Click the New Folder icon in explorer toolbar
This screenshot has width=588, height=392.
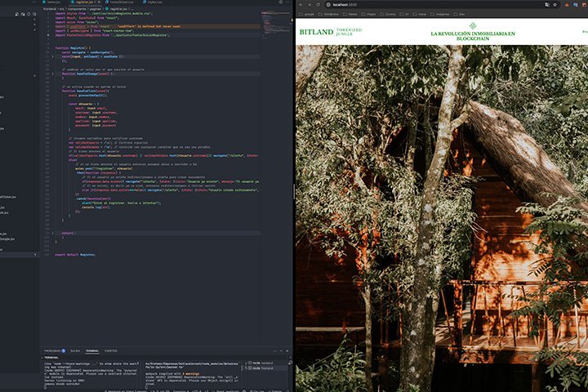23,14
